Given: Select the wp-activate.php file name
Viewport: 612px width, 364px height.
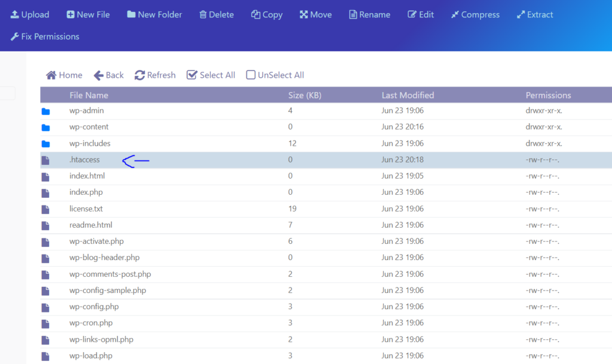Looking at the screenshot, I should (96, 241).
